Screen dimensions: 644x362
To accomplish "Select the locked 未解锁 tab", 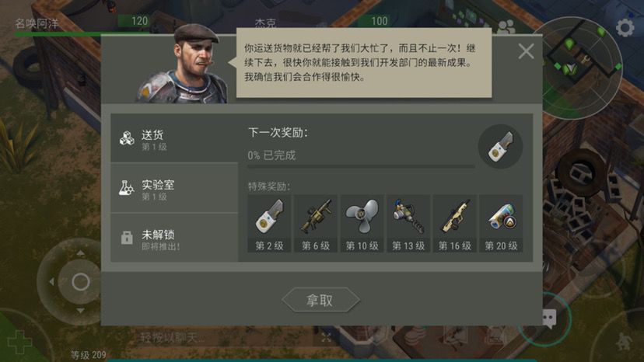I will [x=174, y=238].
